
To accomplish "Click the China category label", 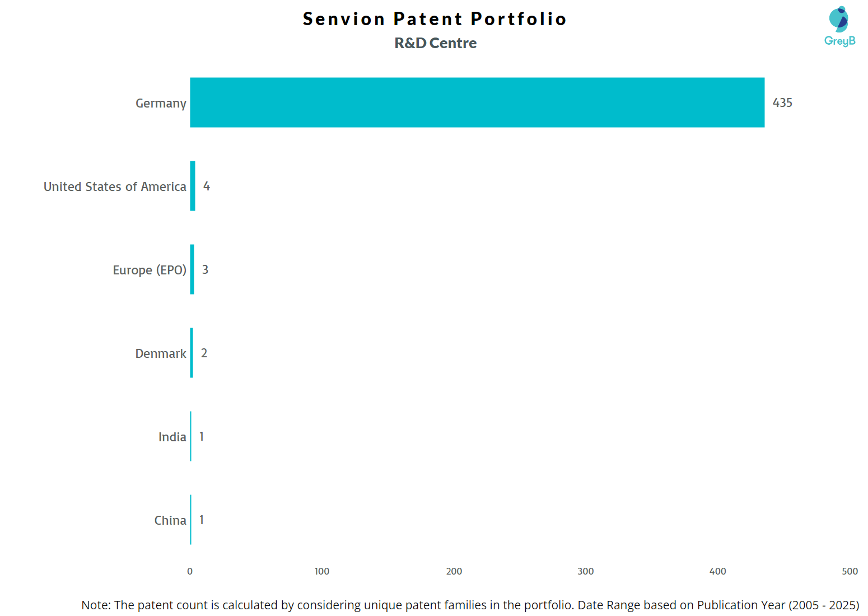I will (170, 520).
